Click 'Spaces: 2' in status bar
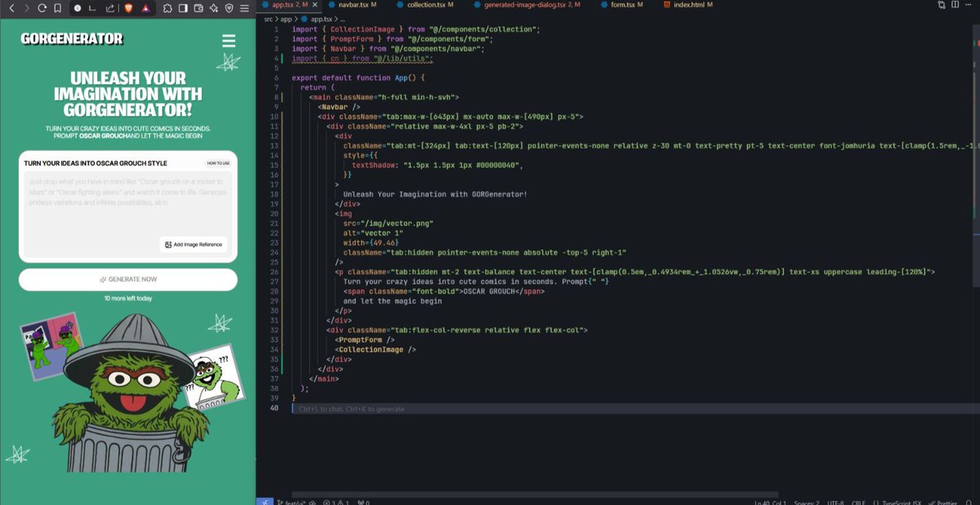Image resolution: width=980 pixels, height=505 pixels. (807, 501)
